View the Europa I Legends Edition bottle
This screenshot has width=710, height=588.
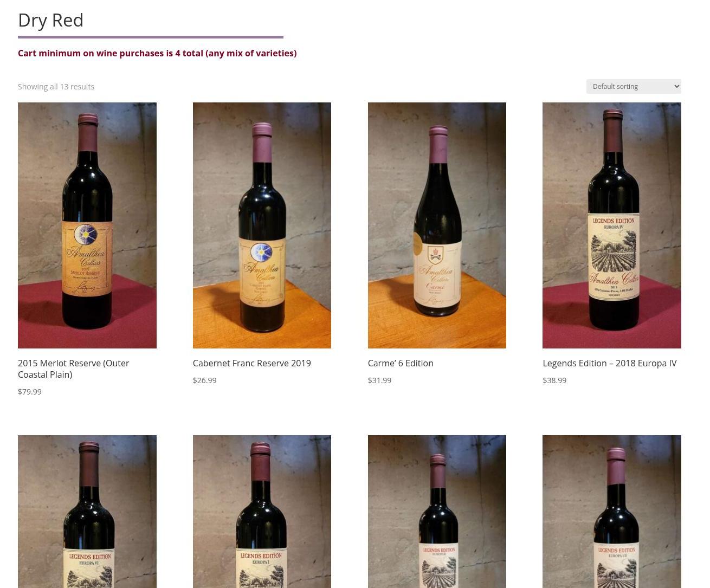pos(262,512)
